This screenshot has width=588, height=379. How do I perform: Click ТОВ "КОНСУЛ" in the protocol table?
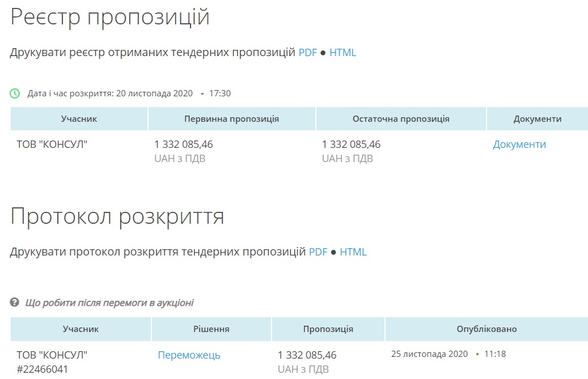(x=52, y=355)
